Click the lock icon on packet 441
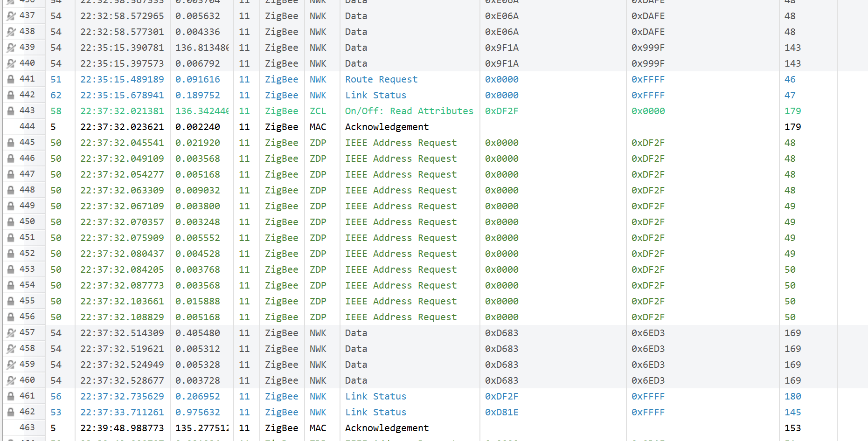868x441 pixels. pos(11,80)
